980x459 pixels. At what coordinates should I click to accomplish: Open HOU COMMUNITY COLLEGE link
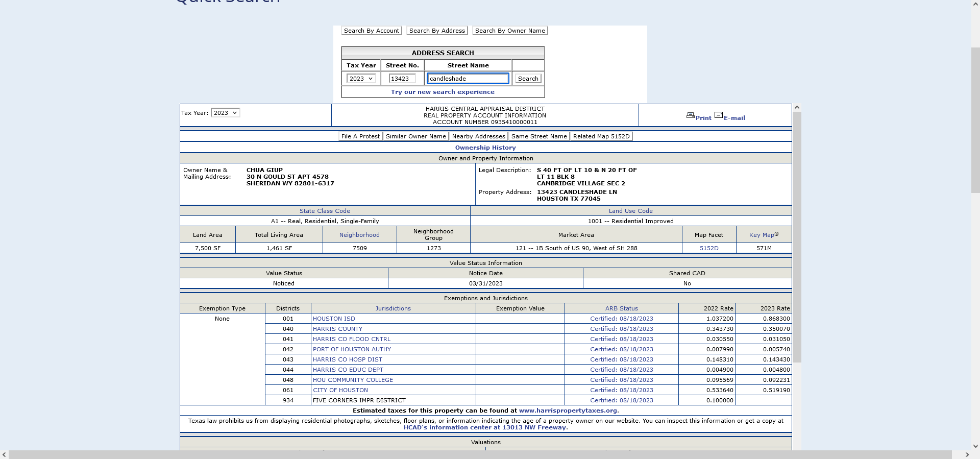(353, 380)
